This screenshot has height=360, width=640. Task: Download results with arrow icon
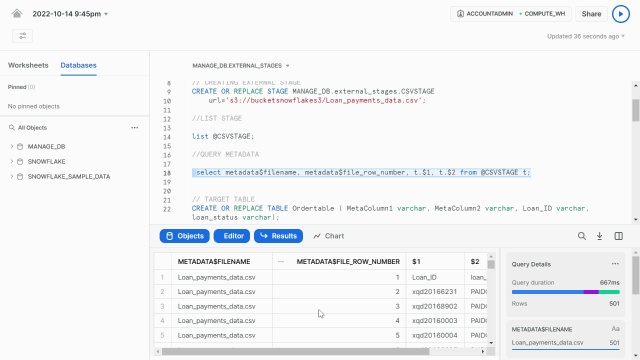pyautogui.click(x=600, y=236)
